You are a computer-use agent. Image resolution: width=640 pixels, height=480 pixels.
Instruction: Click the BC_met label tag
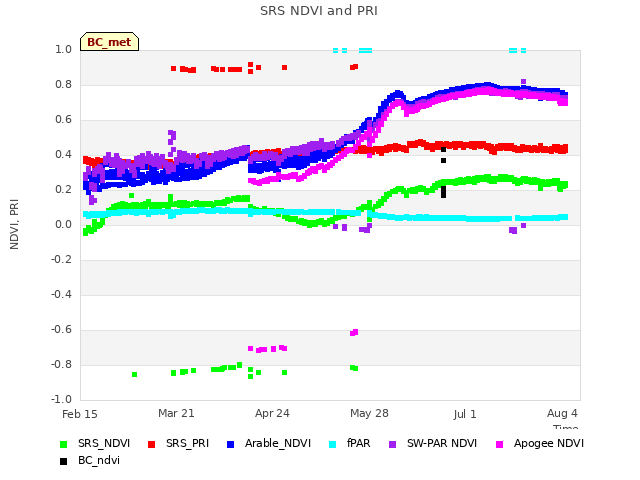(x=109, y=42)
